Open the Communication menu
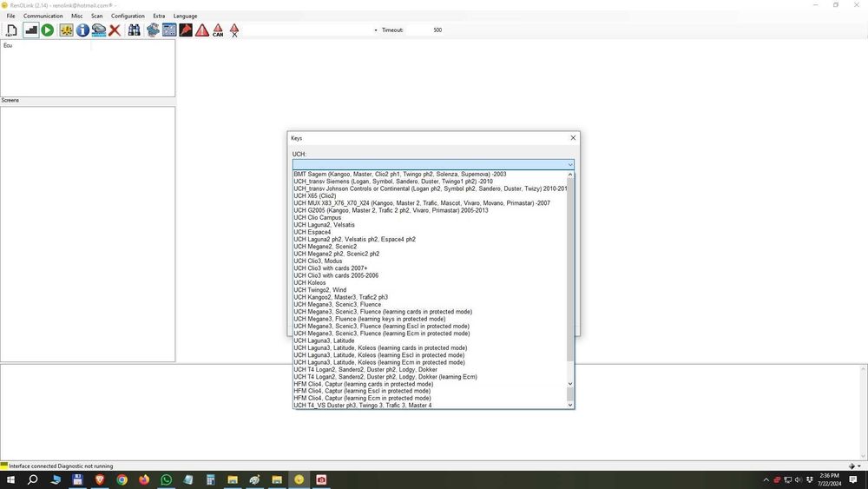This screenshot has height=489, width=868. [x=43, y=16]
